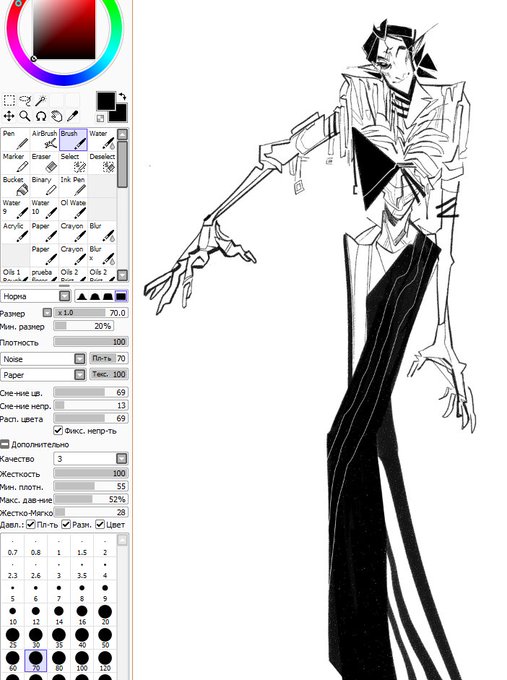Pick the Water brush in top row
This screenshot has width=507, height=680.
pos(102,140)
